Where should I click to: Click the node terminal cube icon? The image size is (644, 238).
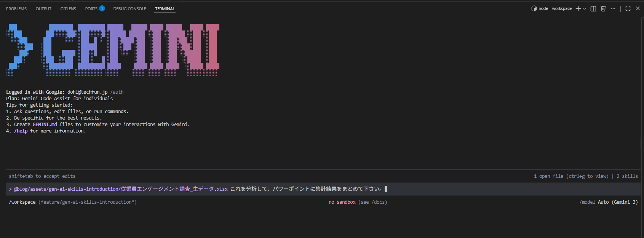pyautogui.click(x=534, y=8)
